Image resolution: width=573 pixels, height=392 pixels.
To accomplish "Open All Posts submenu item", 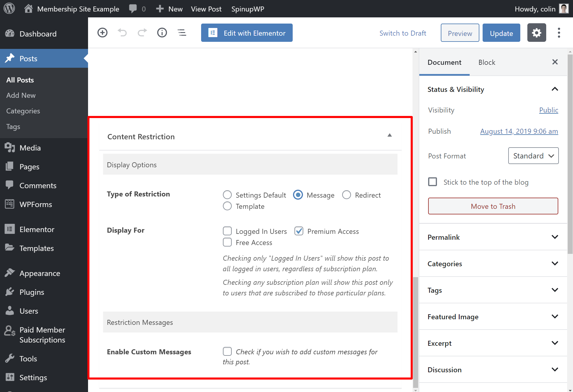I will click(x=20, y=80).
